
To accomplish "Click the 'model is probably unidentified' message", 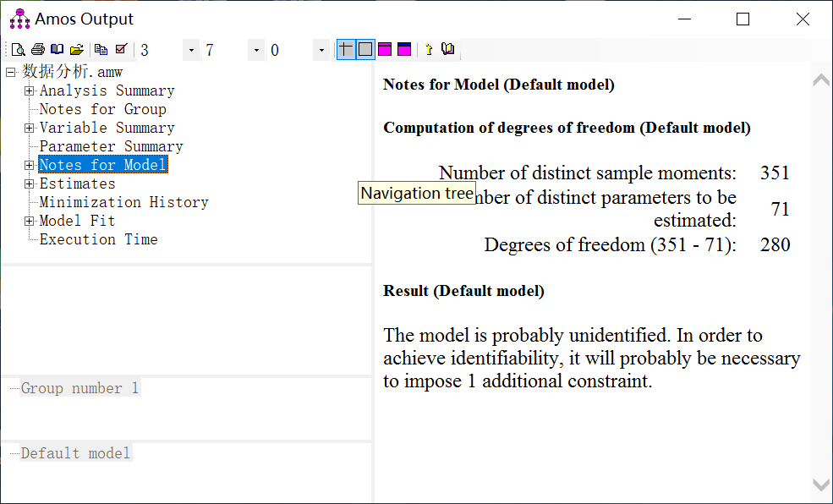I will click(592, 359).
